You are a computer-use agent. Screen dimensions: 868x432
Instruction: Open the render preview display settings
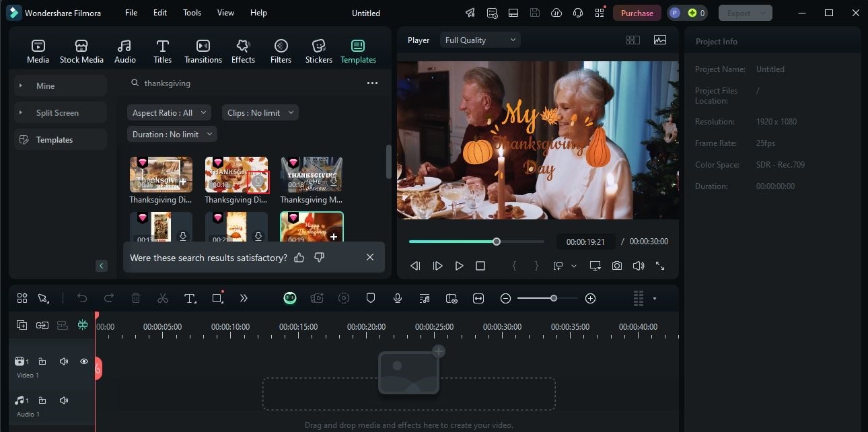(x=595, y=266)
